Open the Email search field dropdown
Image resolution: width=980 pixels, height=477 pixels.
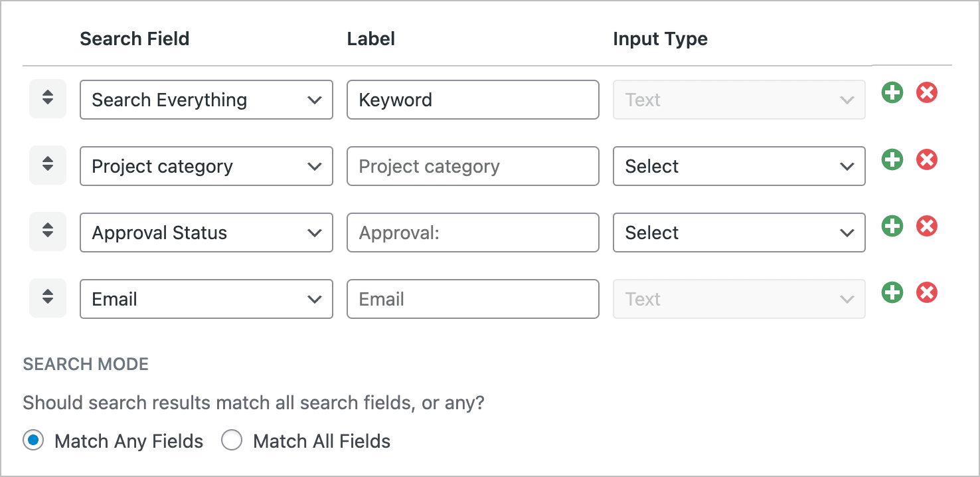coord(206,299)
